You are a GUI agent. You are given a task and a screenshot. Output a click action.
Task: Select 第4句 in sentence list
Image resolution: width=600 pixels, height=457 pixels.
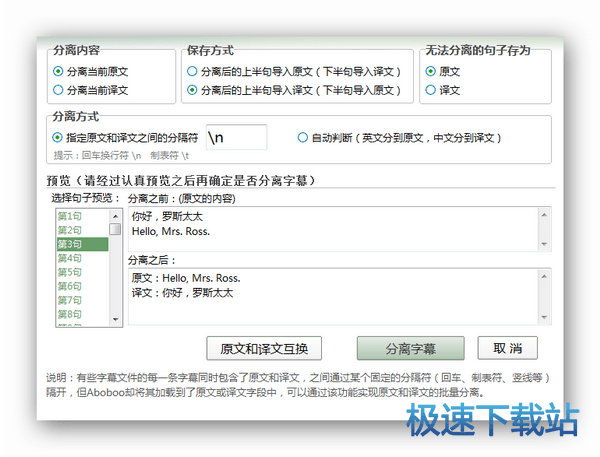[82, 258]
